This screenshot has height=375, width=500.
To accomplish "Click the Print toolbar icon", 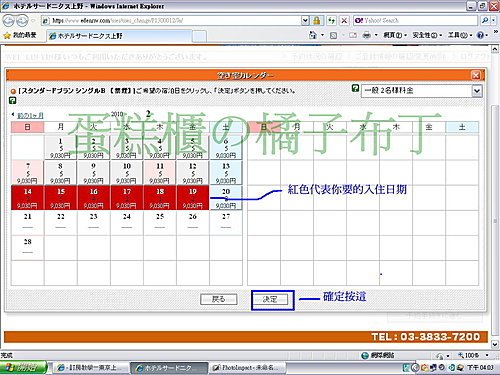I will [x=366, y=35].
